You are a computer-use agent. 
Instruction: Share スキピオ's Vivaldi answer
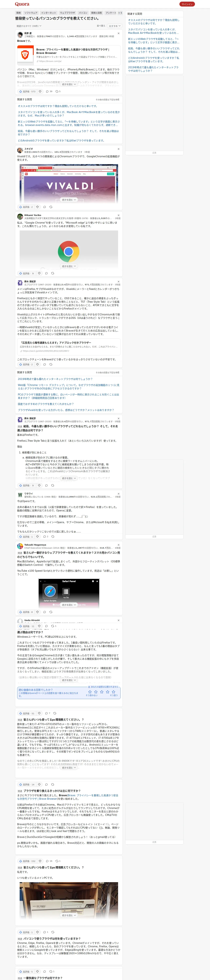tap(51, 207)
